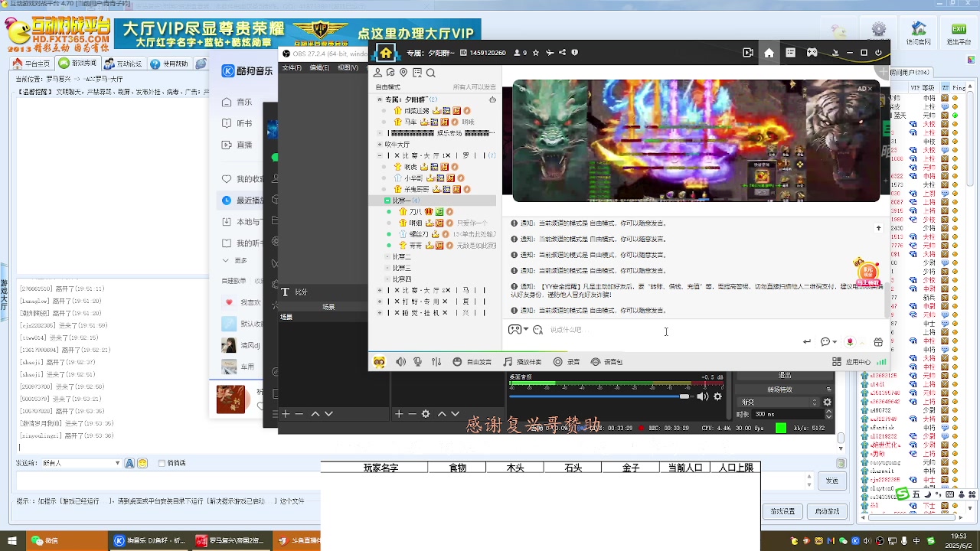Open the info exclamation icon in YY header
Image resolution: width=980 pixels, height=551 pixels.
575,53
